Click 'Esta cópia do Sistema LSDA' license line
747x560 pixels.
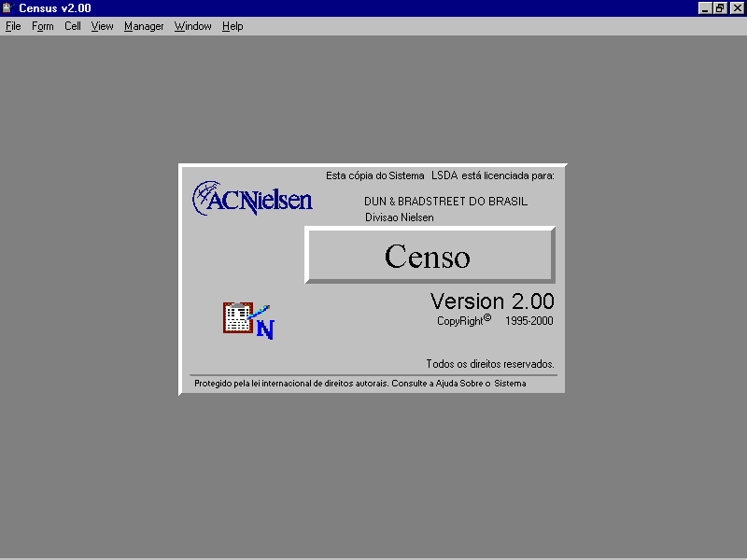tap(440, 175)
